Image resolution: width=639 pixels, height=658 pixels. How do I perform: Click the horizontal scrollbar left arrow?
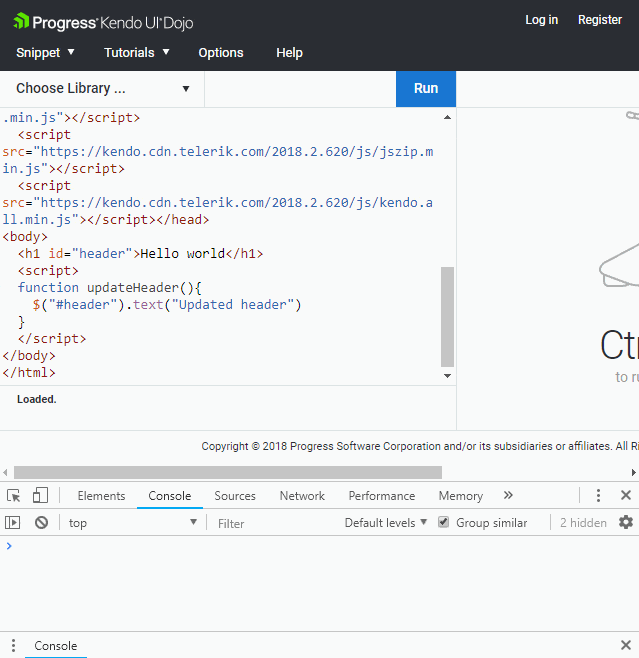(x=5, y=473)
